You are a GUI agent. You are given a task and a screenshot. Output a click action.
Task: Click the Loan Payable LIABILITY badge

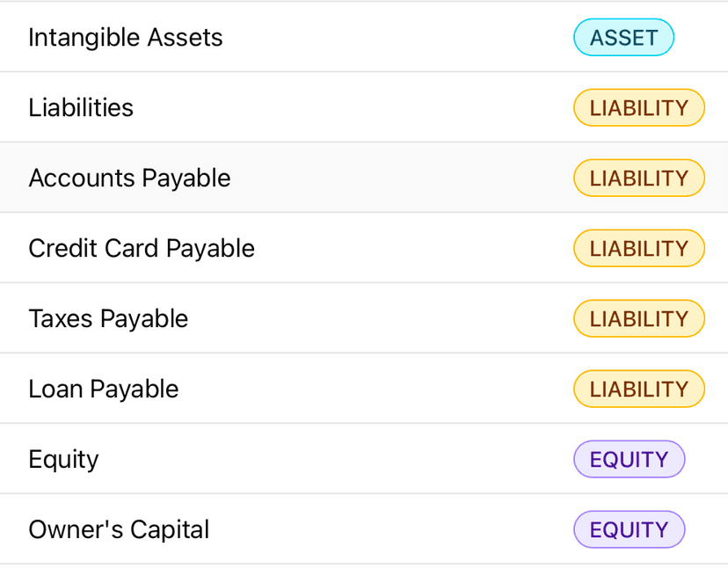pyautogui.click(x=638, y=390)
